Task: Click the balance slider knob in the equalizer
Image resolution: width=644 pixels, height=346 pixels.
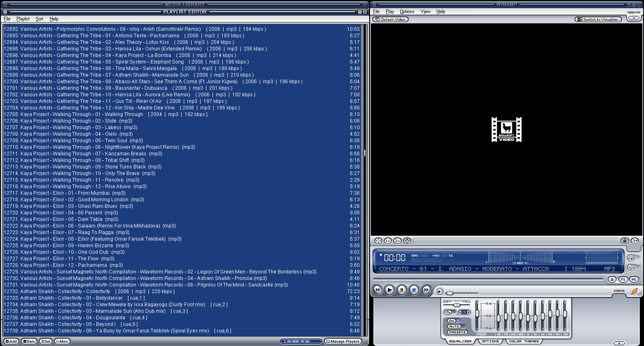Action: coord(457,305)
